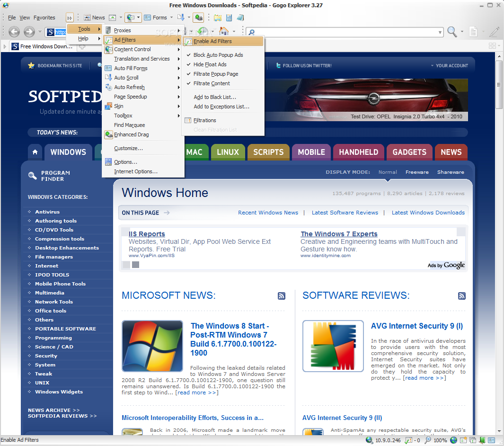Click the new document icon in toolbar
The width and height of the screenshot is (504, 446).
473,32
